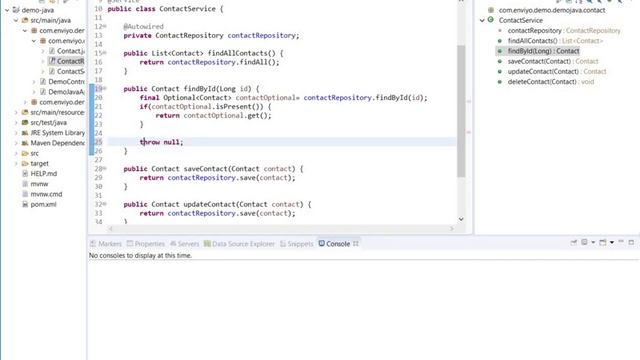Select updateContact(Contact) in outline

tap(557, 71)
